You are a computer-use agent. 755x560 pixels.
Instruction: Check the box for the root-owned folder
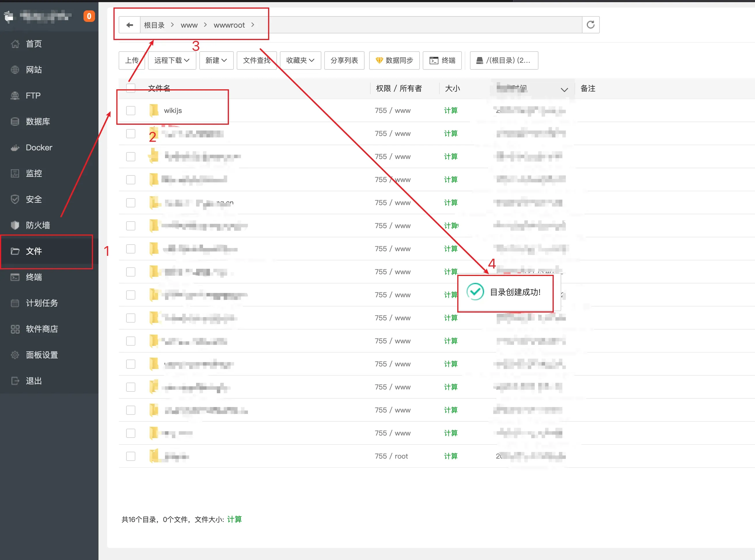point(131,456)
